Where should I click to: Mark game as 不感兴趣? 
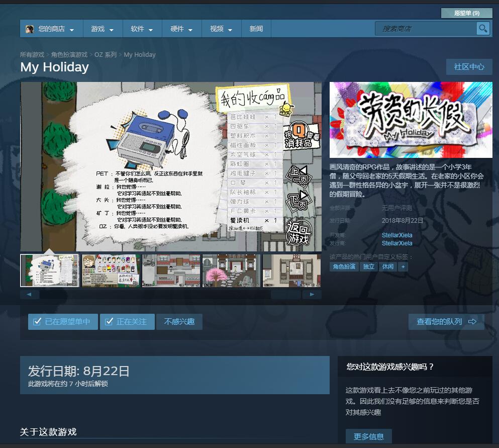coord(179,322)
